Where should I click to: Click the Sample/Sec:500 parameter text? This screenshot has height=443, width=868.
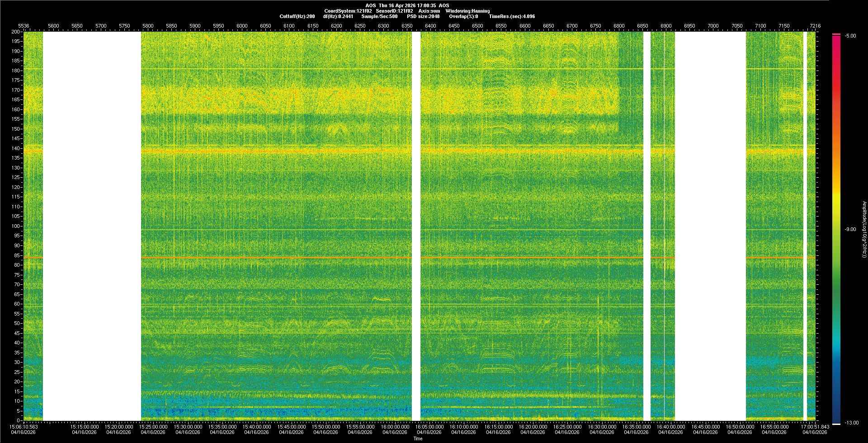(x=379, y=16)
